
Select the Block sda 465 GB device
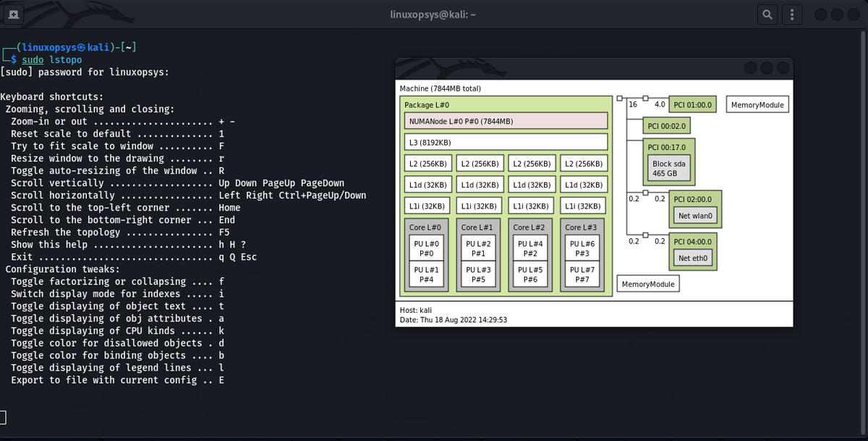(x=668, y=169)
